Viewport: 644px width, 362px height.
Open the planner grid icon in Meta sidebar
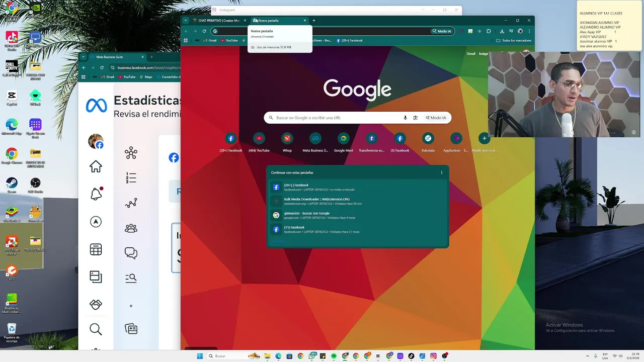point(96,249)
